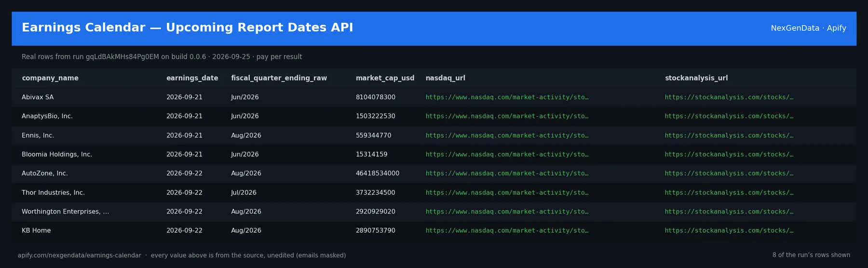Click the run info subtitle line
This screenshot has height=268, width=868.
point(162,57)
